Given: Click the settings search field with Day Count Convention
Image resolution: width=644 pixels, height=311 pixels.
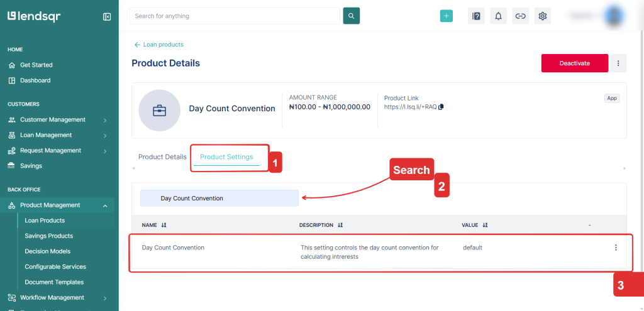Looking at the screenshot, I should point(219,198).
